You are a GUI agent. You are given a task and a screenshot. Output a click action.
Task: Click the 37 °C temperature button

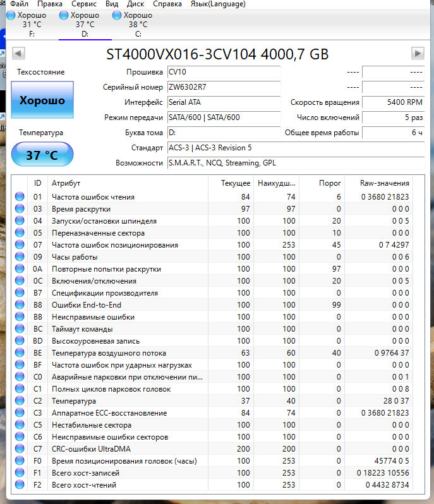click(42, 154)
